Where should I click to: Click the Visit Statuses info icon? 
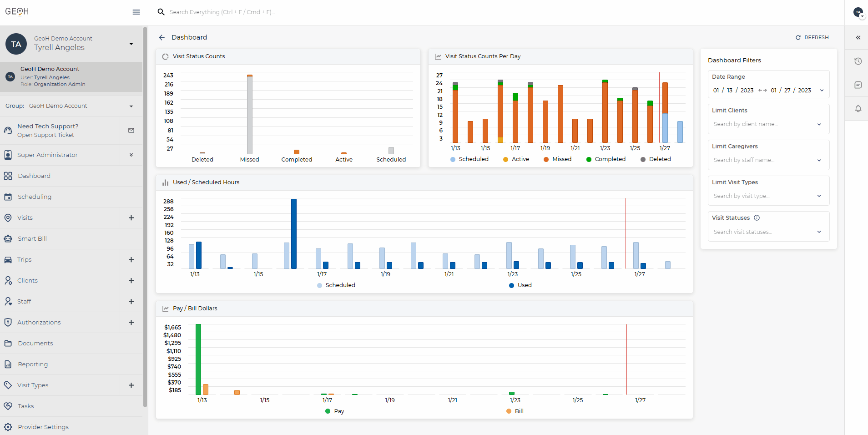pos(757,218)
